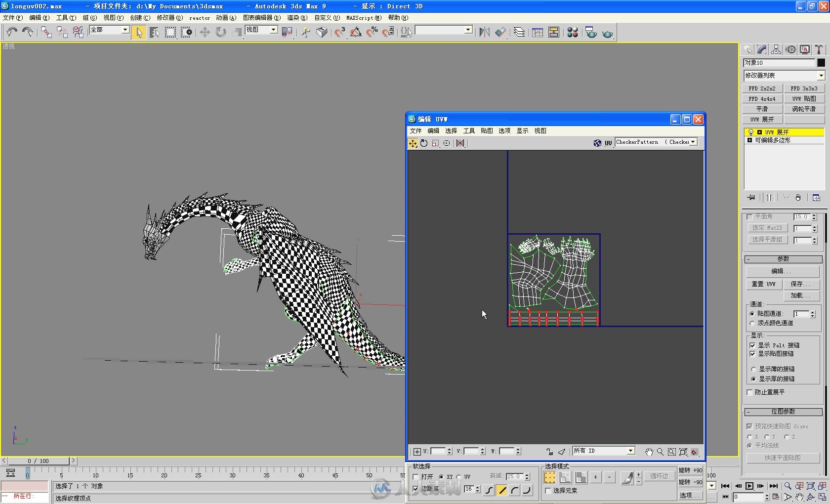Click the 重置 UVW button
The width and height of the screenshot is (830, 504).
pos(764,284)
